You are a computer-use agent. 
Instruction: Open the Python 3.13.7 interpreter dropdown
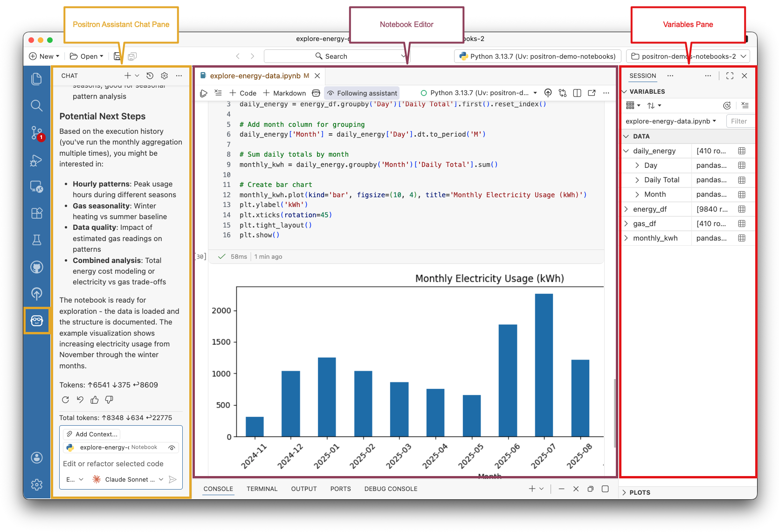tap(537, 56)
